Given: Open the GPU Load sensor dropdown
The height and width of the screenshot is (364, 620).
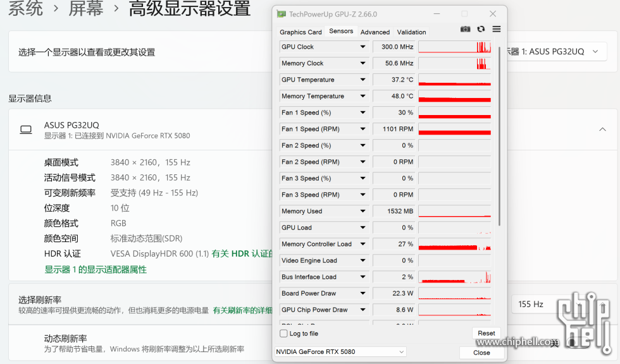Looking at the screenshot, I should [x=363, y=227].
